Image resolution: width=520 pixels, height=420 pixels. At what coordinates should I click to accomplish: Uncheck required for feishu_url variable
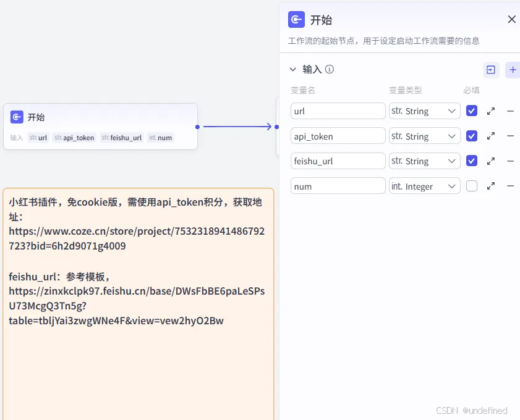[x=472, y=161]
